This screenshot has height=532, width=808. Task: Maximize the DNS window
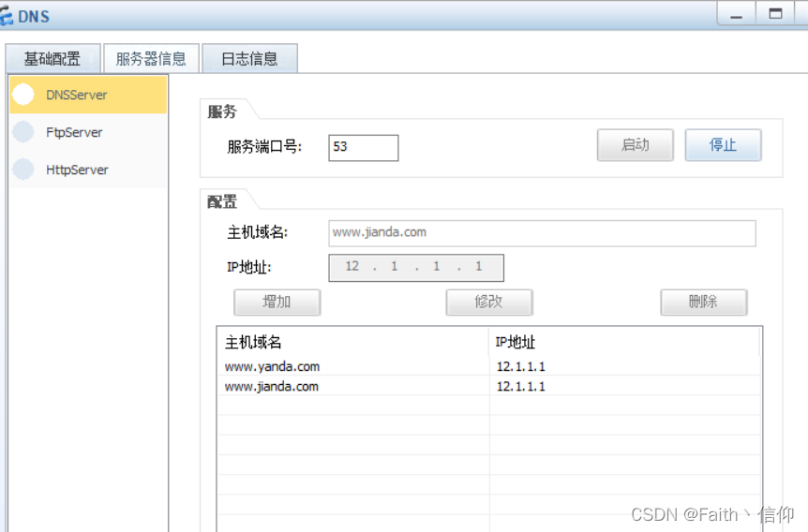(x=775, y=14)
